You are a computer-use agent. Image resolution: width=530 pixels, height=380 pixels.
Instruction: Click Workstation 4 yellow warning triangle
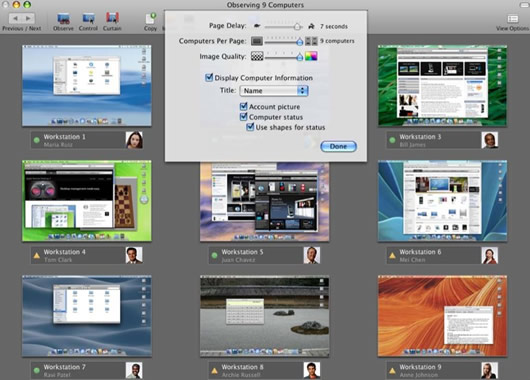point(37,256)
